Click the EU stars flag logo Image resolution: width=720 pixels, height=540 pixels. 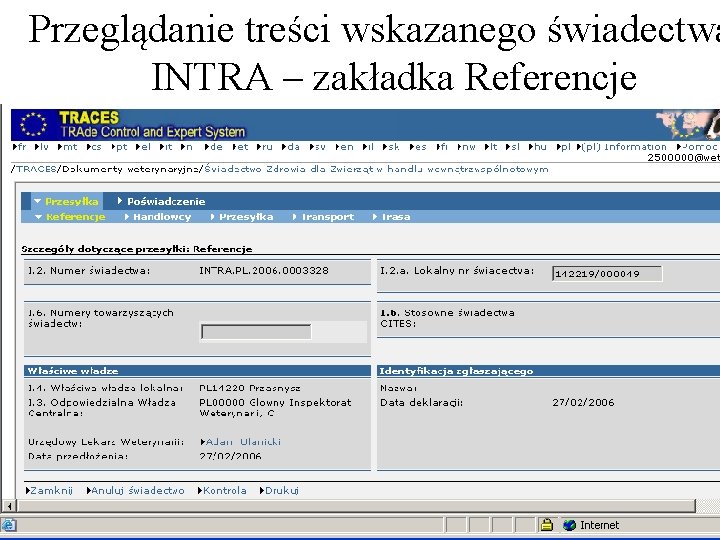point(33,124)
